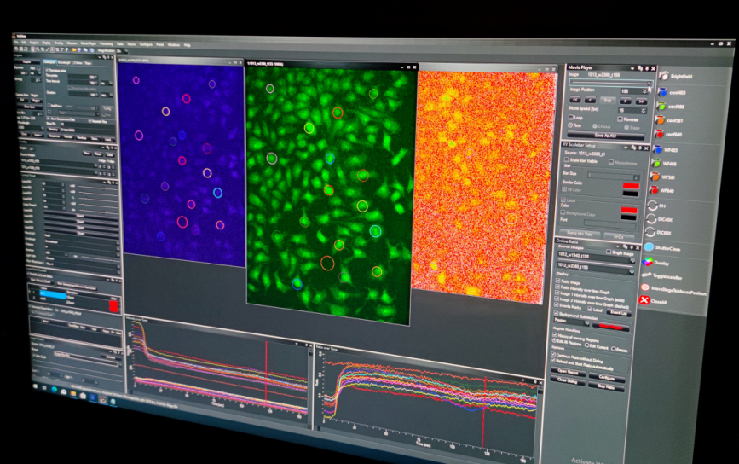Open the source image dropdown in Online Ratio
Screen dimensions: 739x464
(595, 256)
